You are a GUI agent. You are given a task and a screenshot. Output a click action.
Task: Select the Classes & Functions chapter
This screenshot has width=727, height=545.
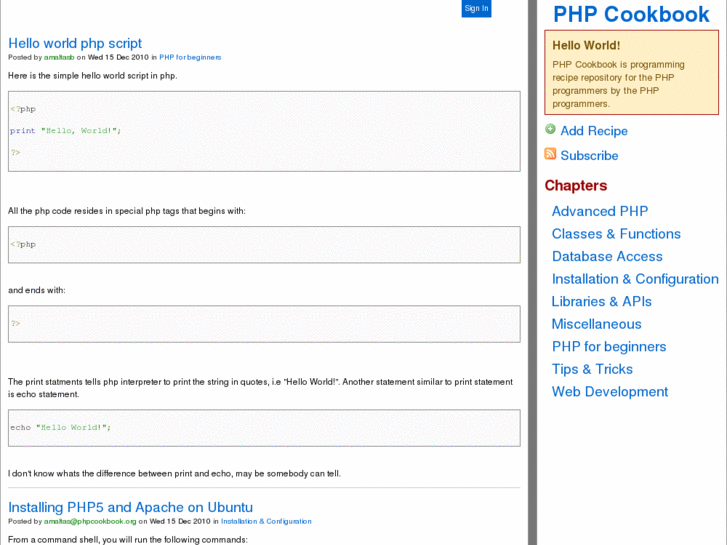[616, 234]
